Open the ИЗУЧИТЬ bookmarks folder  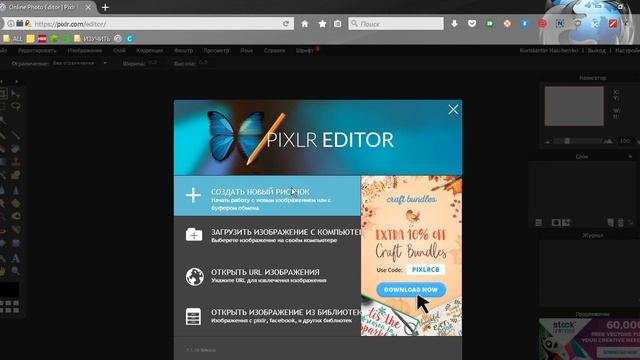92,39
